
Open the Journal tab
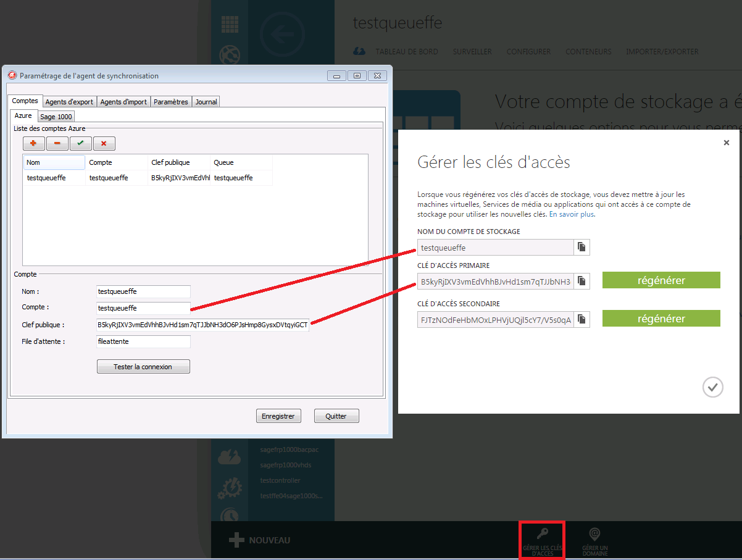pyautogui.click(x=206, y=102)
